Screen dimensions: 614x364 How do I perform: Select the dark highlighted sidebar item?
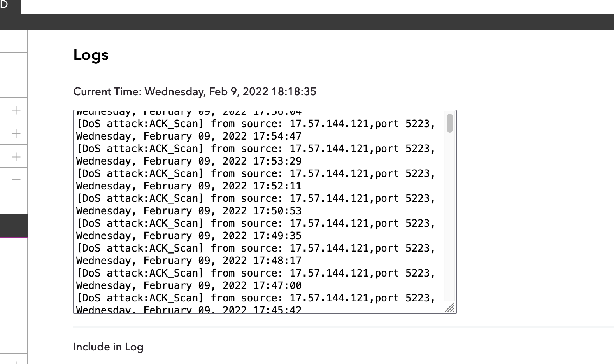(14, 226)
